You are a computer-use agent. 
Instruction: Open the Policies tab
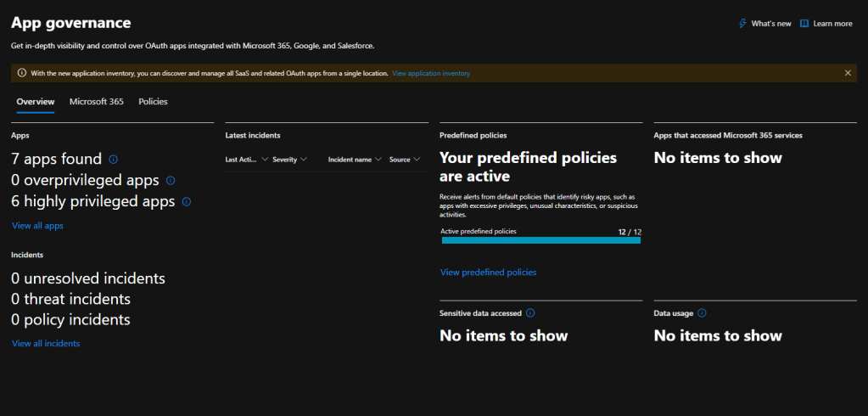tap(153, 102)
